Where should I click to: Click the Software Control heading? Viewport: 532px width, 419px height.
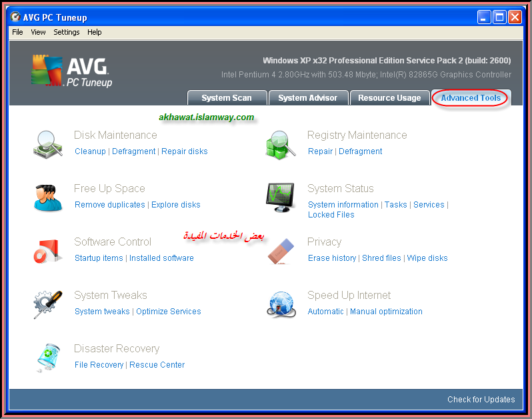pyautogui.click(x=113, y=242)
